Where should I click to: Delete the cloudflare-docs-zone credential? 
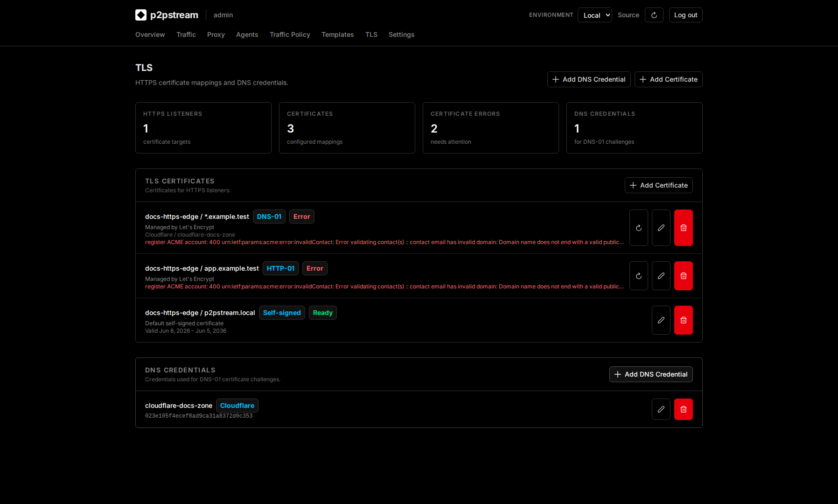684,409
